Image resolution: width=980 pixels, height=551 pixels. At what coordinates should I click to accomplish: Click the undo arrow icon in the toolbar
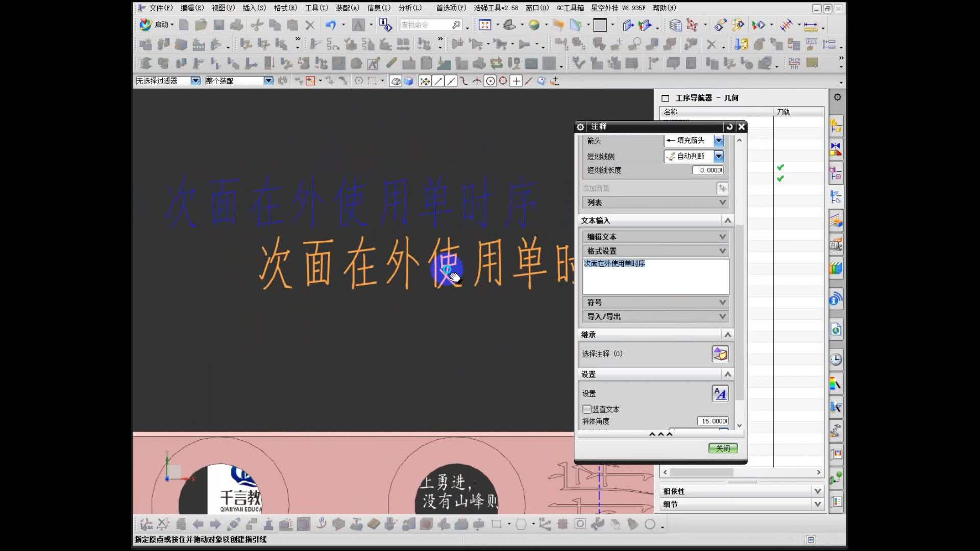(332, 24)
